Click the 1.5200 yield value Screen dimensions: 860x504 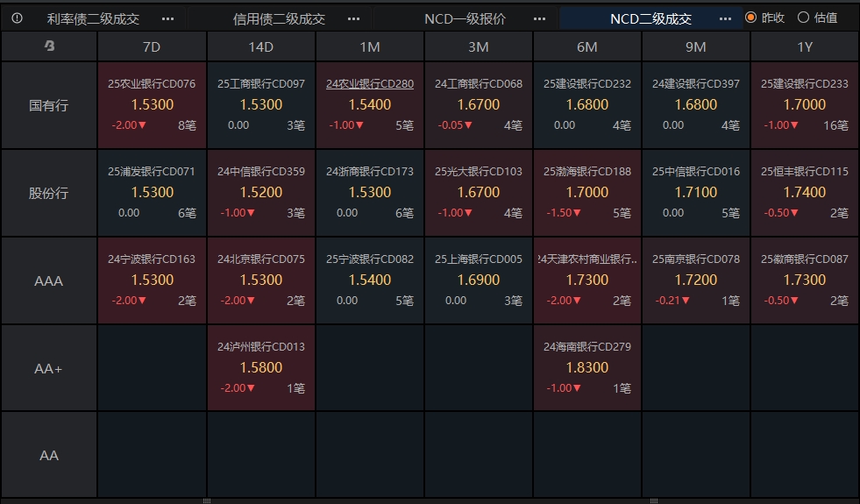(261, 192)
